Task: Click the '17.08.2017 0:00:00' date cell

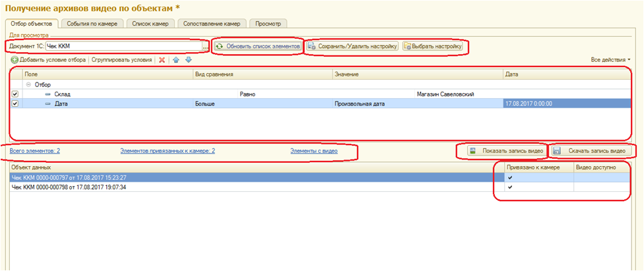Action: click(567, 104)
